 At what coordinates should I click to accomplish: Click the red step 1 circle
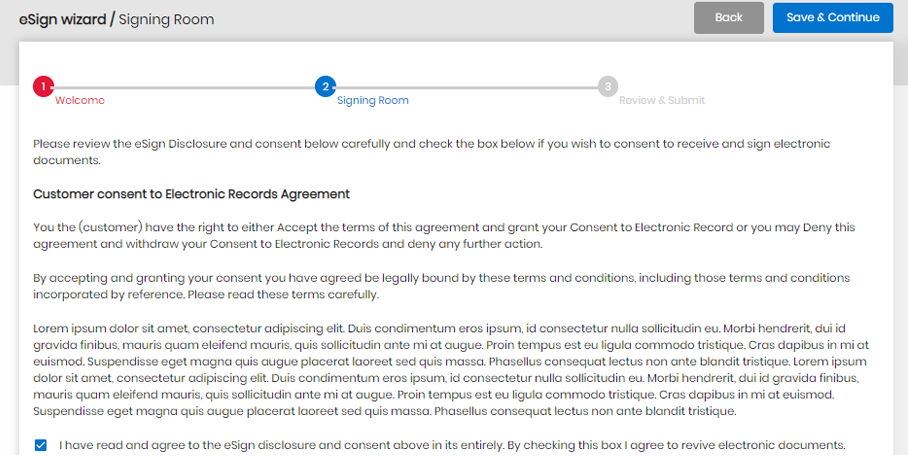pyautogui.click(x=43, y=87)
